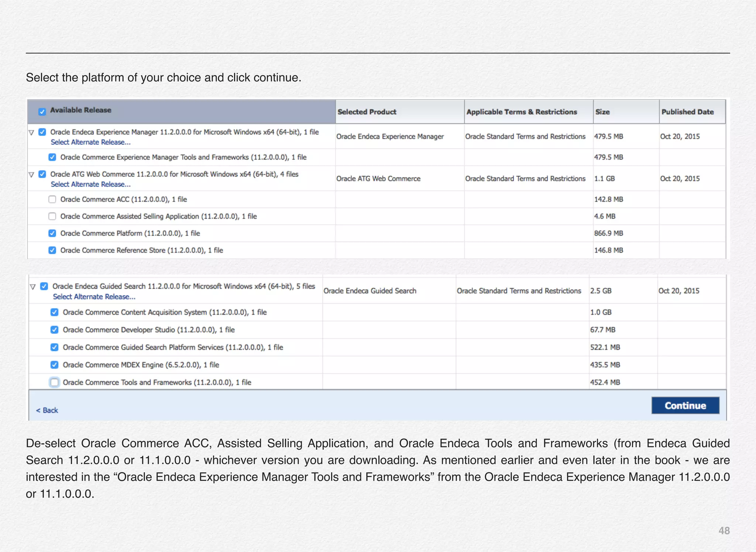Image resolution: width=756 pixels, height=552 pixels.
Task: Open Select Alternate Release under ATG Web Commerce
Action: 91,184
